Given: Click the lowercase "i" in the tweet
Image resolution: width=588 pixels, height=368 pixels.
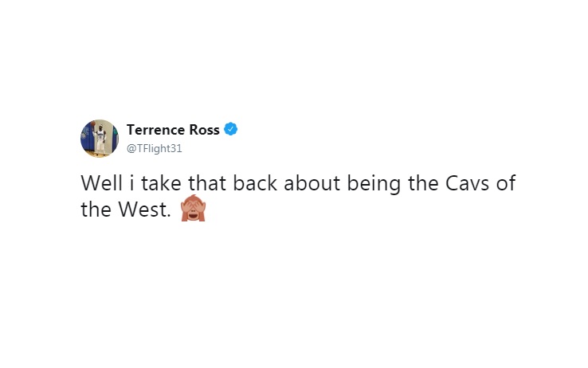Looking at the screenshot, I should tap(131, 183).
